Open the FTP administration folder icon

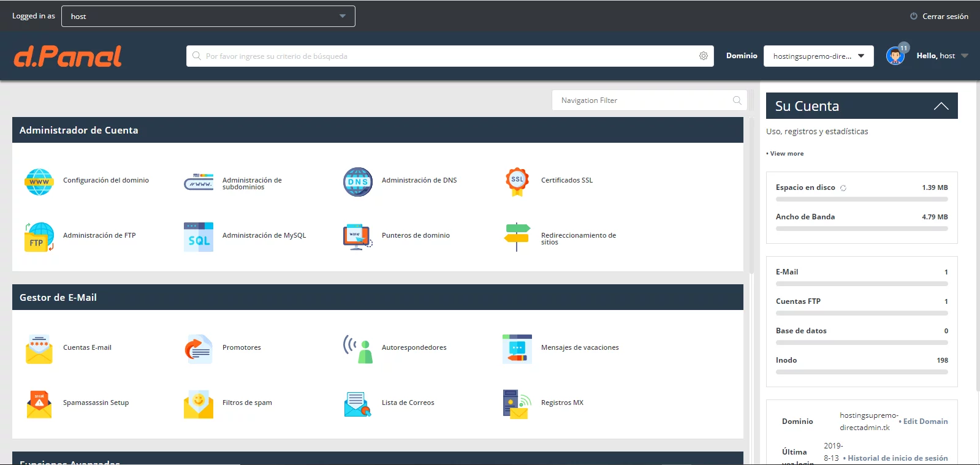click(39, 237)
